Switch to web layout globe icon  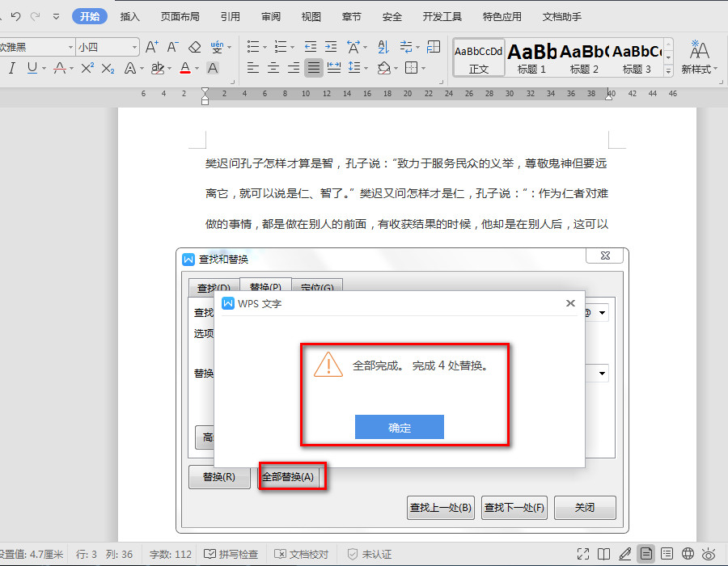coord(688,554)
